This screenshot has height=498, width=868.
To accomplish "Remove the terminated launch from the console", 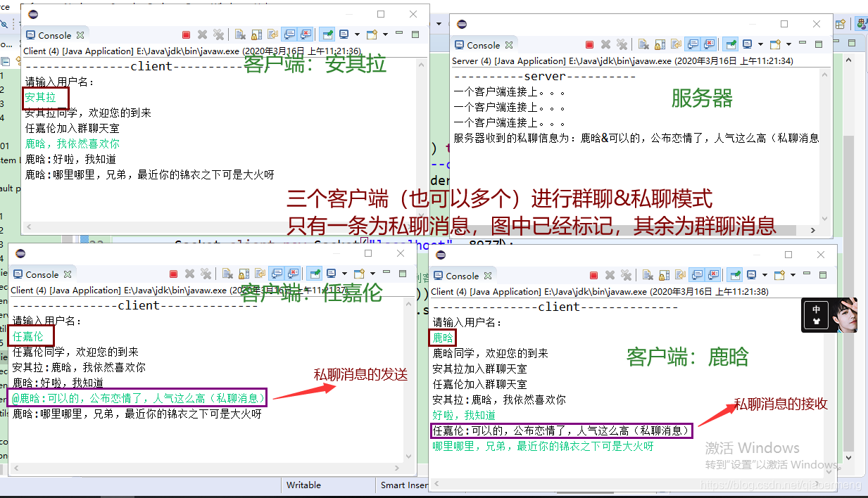I will [x=202, y=34].
